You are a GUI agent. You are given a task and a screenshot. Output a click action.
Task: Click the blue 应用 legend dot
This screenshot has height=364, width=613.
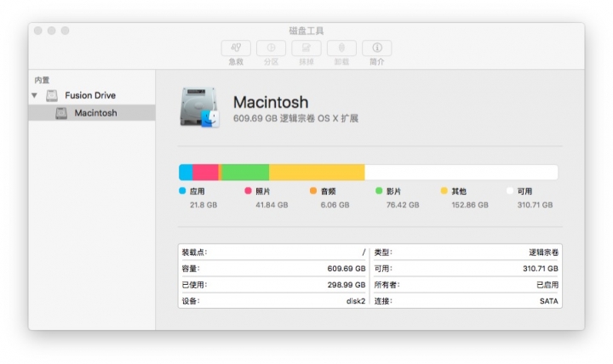tap(182, 191)
